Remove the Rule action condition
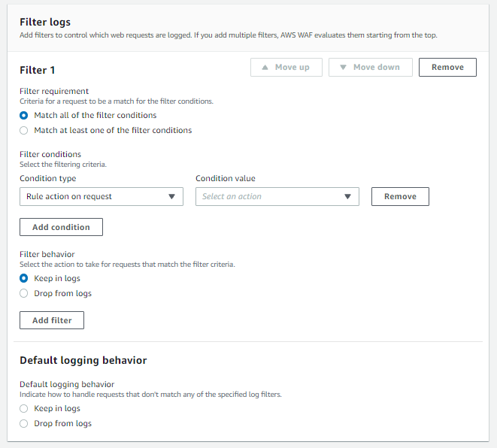The image size is (497, 448). pyautogui.click(x=400, y=197)
